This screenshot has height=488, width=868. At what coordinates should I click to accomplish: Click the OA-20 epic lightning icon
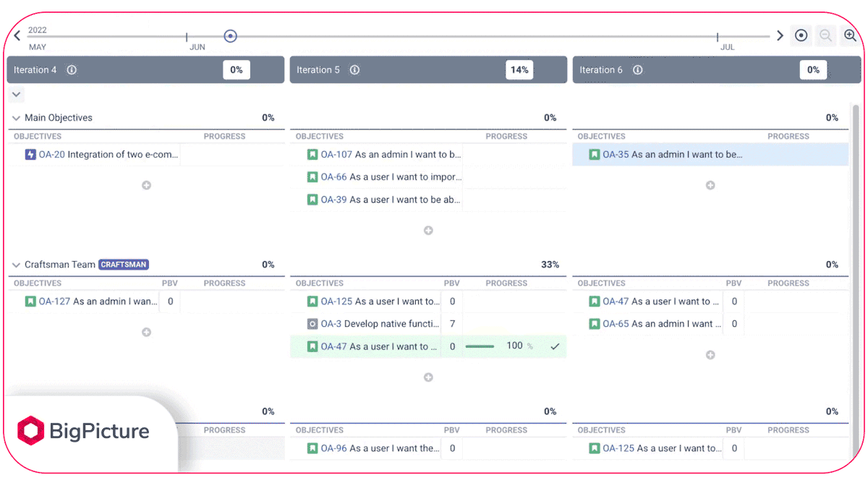[30, 154]
